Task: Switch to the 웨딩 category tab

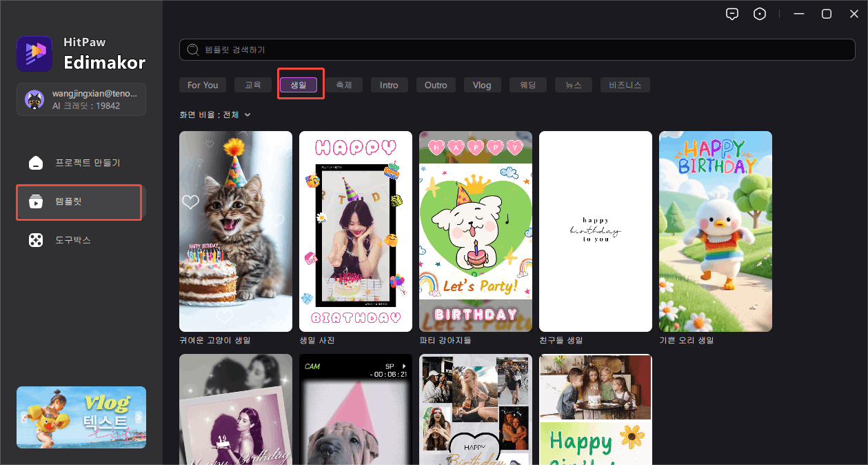Action: click(527, 84)
